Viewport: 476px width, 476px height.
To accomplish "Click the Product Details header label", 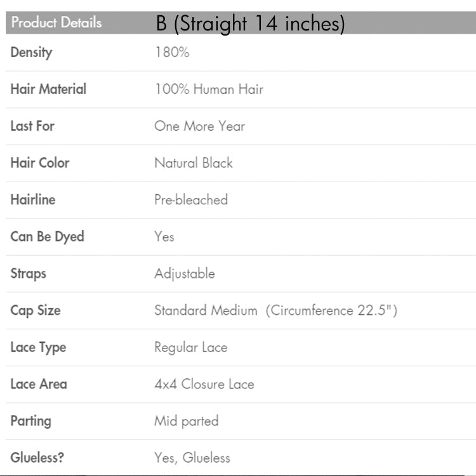I will point(56,23).
